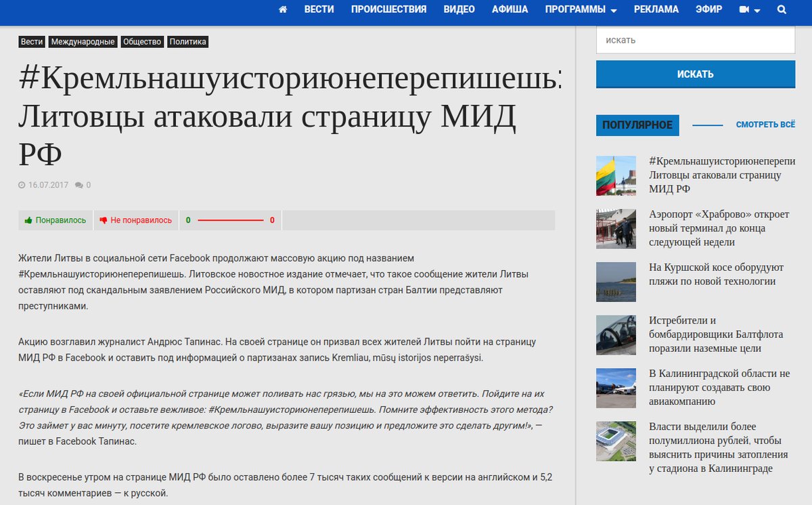This screenshot has height=505, width=812.
Task: Click the blue ИСКАТЬ button
Action: pyautogui.click(x=696, y=74)
